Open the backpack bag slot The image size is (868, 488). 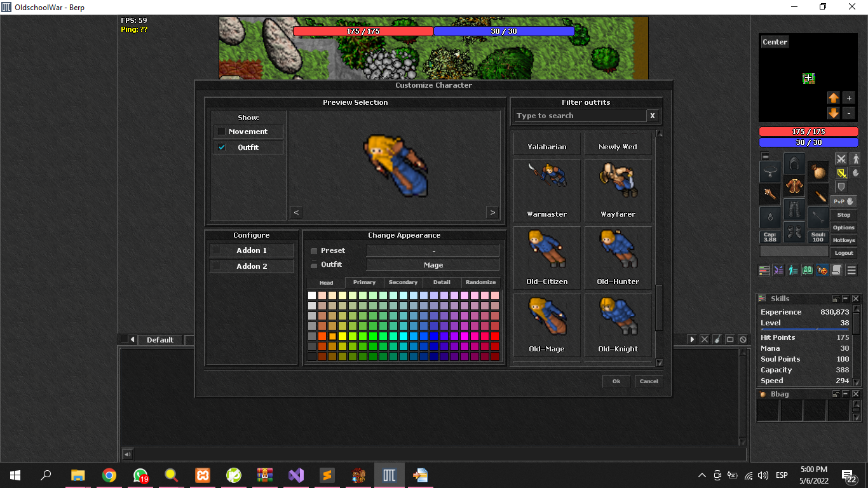click(x=818, y=172)
